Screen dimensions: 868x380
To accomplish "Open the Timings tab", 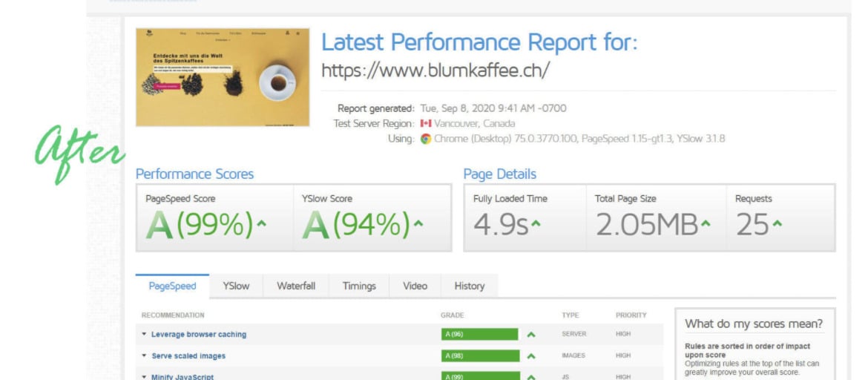I will pyautogui.click(x=359, y=286).
